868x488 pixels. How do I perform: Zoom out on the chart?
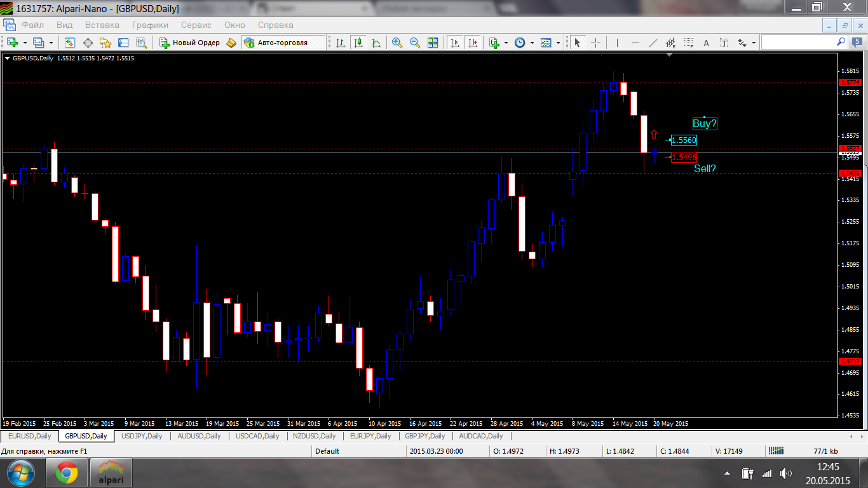tap(415, 43)
